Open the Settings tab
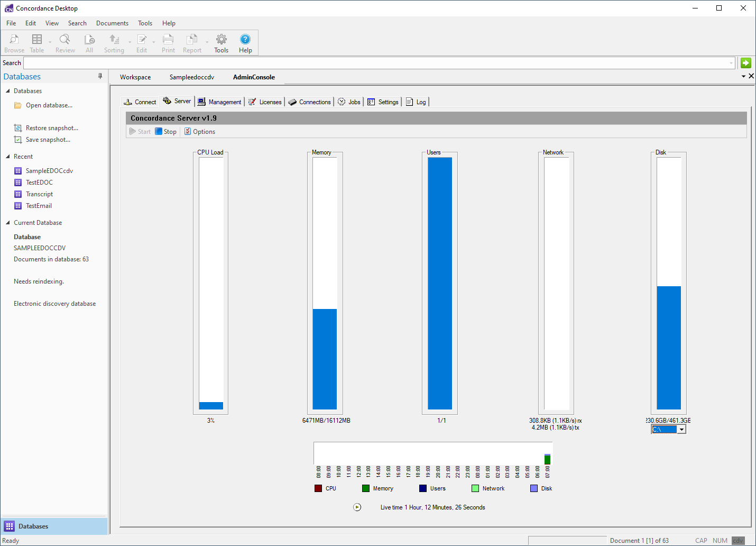This screenshot has height=546, width=756. tap(383, 102)
